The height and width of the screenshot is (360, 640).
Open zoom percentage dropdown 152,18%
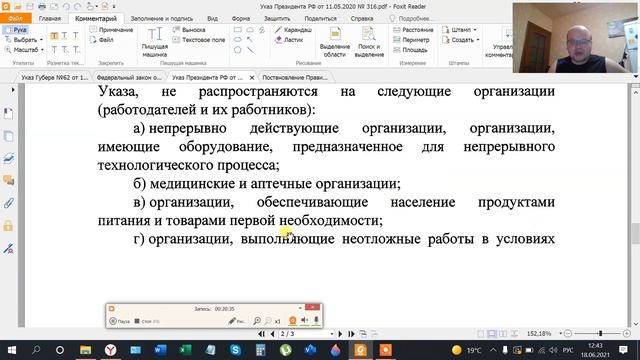pyautogui.click(x=561, y=333)
